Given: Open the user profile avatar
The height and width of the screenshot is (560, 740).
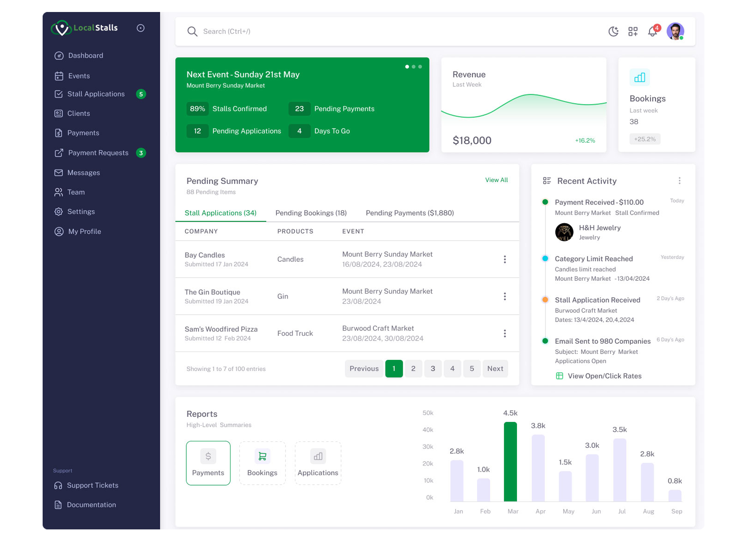Looking at the screenshot, I should coord(675,31).
